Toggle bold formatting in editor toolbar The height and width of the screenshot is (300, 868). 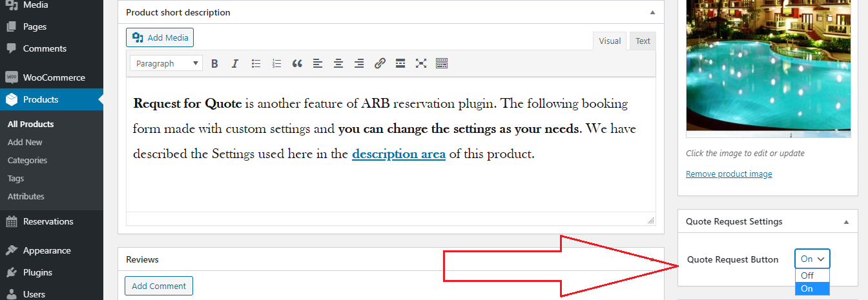[x=214, y=63]
